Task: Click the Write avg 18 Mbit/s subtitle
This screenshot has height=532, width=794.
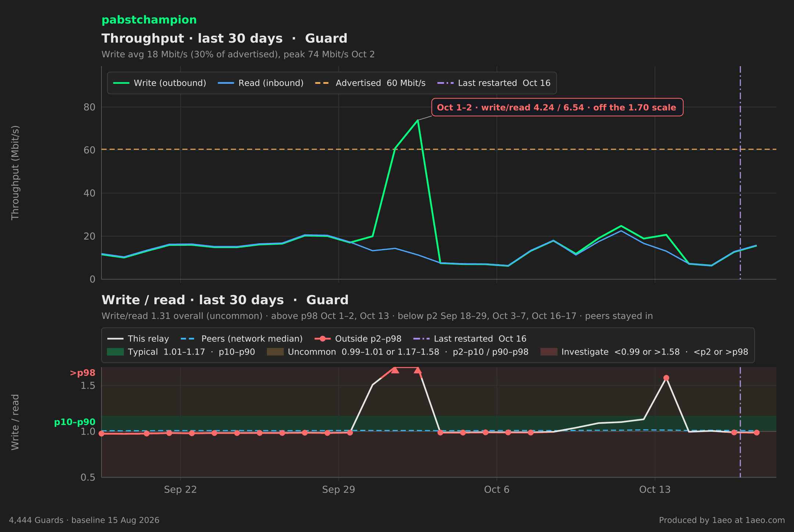Action: pos(238,54)
